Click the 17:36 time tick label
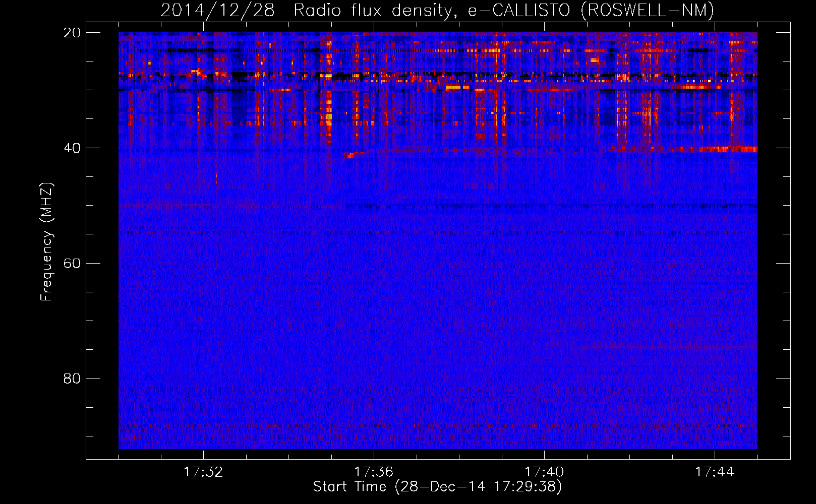 (374, 472)
